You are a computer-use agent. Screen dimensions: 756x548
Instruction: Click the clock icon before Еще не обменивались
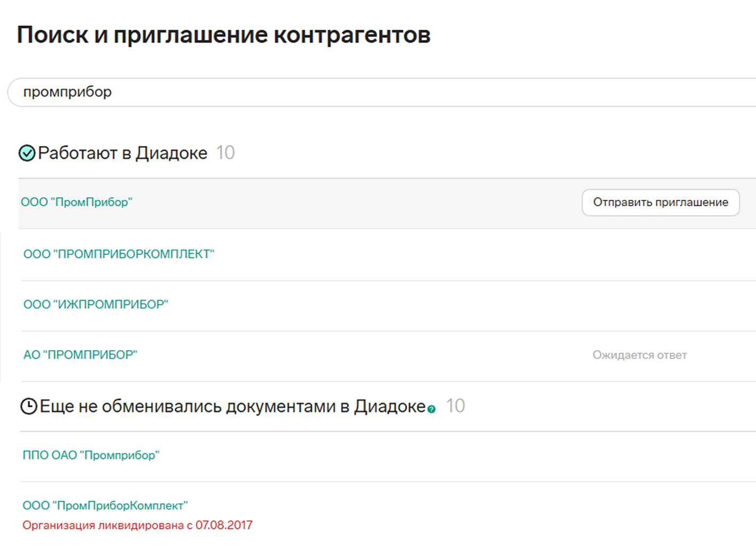29,406
